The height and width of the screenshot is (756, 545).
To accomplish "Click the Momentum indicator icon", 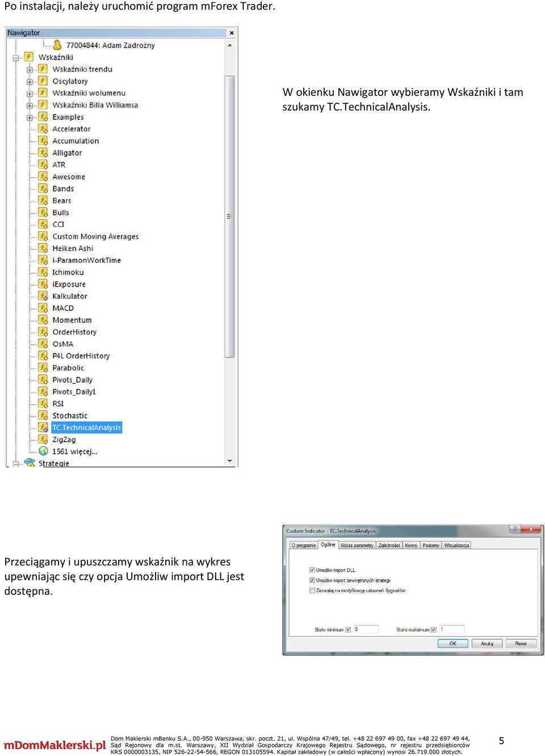I will 43,320.
